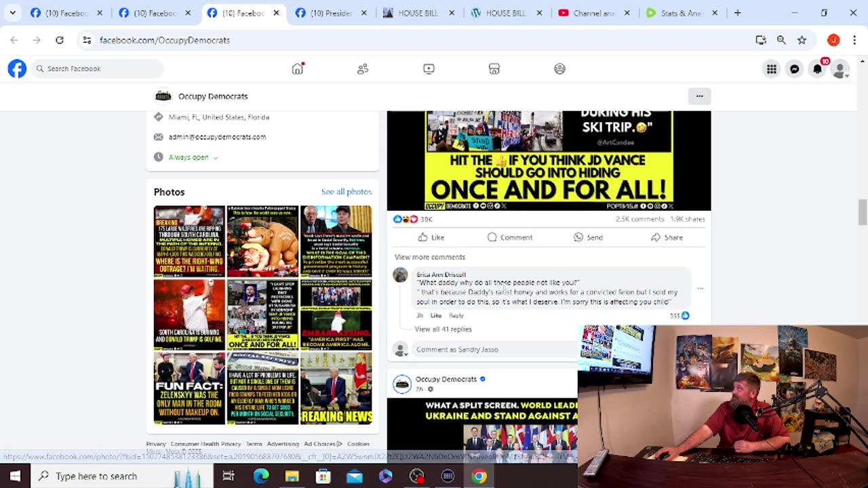The image size is (868, 488).
Task: Click the browser back arrow
Action: coord(14,40)
